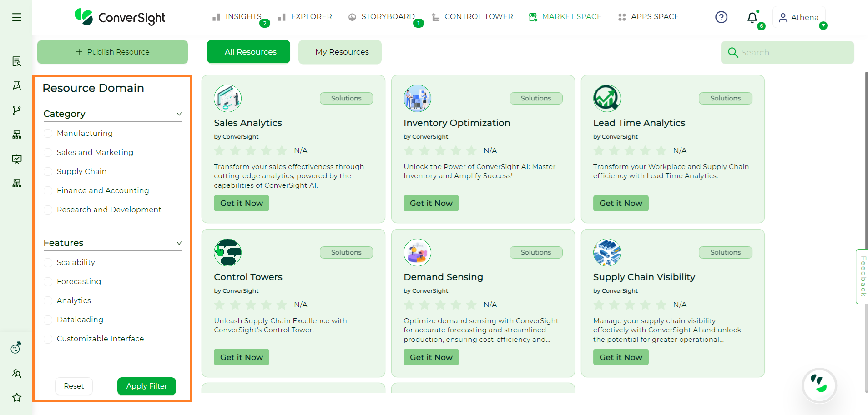
Task: Open the notifications bell icon
Action: pyautogui.click(x=752, y=18)
